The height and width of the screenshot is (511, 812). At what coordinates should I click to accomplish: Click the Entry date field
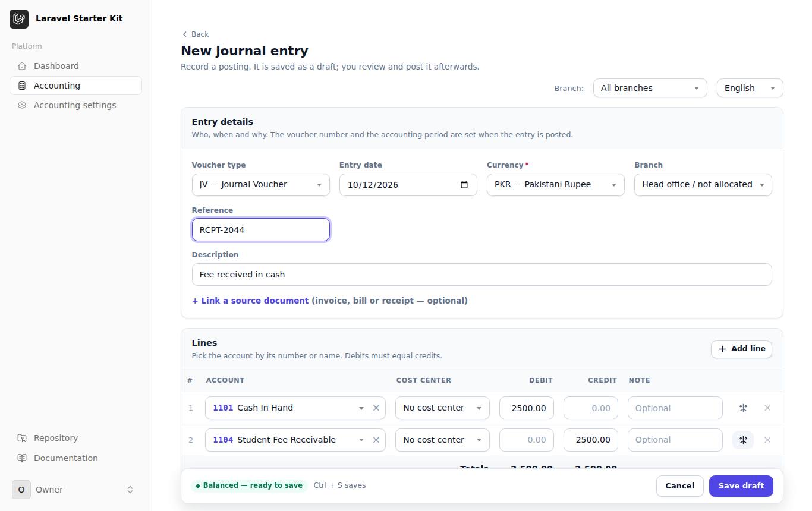pyautogui.click(x=408, y=185)
